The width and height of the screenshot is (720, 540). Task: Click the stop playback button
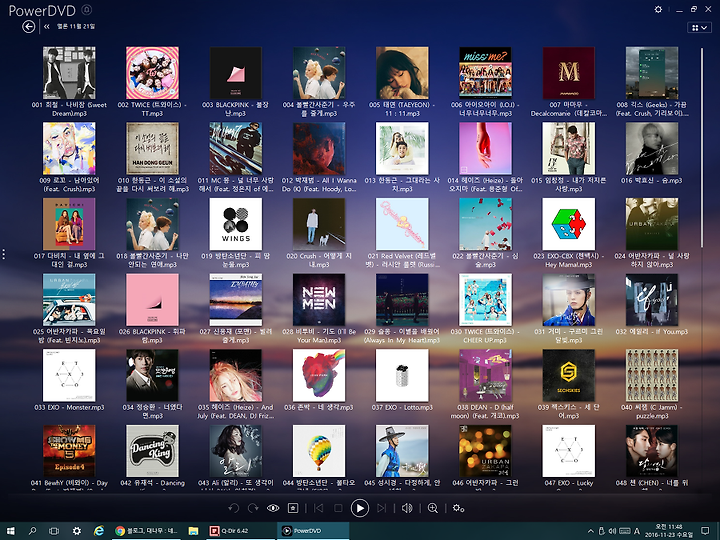[338, 508]
